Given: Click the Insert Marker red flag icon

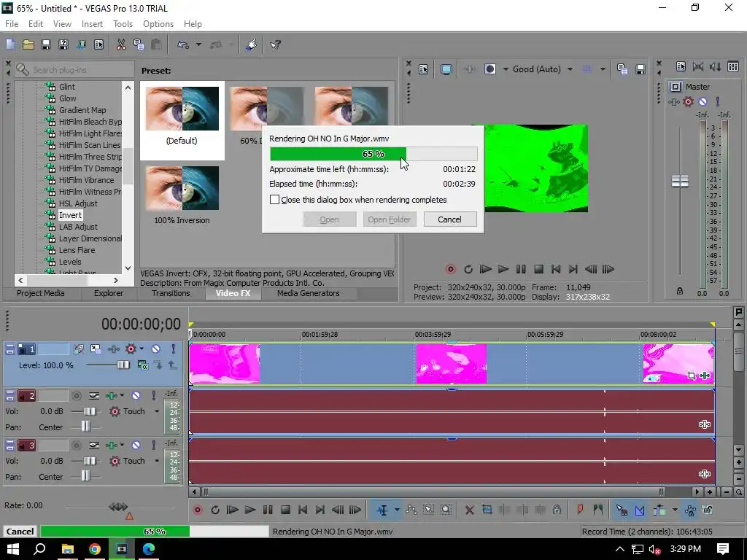Looking at the screenshot, I should pyautogui.click(x=580, y=510).
